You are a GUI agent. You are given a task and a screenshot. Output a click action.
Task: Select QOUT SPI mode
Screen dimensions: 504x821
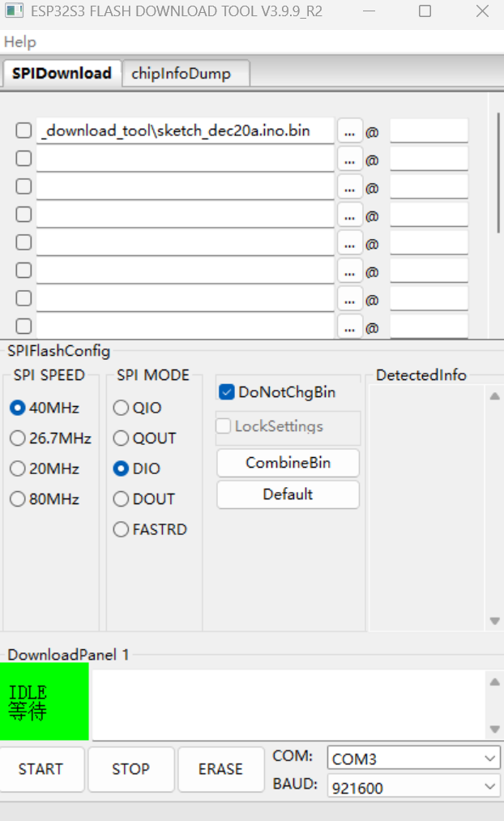[145, 438]
